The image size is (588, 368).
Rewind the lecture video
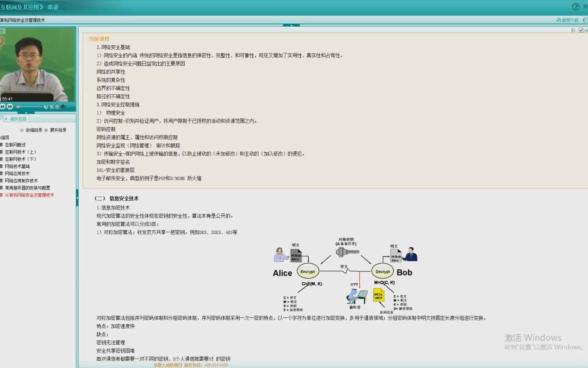click(2, 106)
